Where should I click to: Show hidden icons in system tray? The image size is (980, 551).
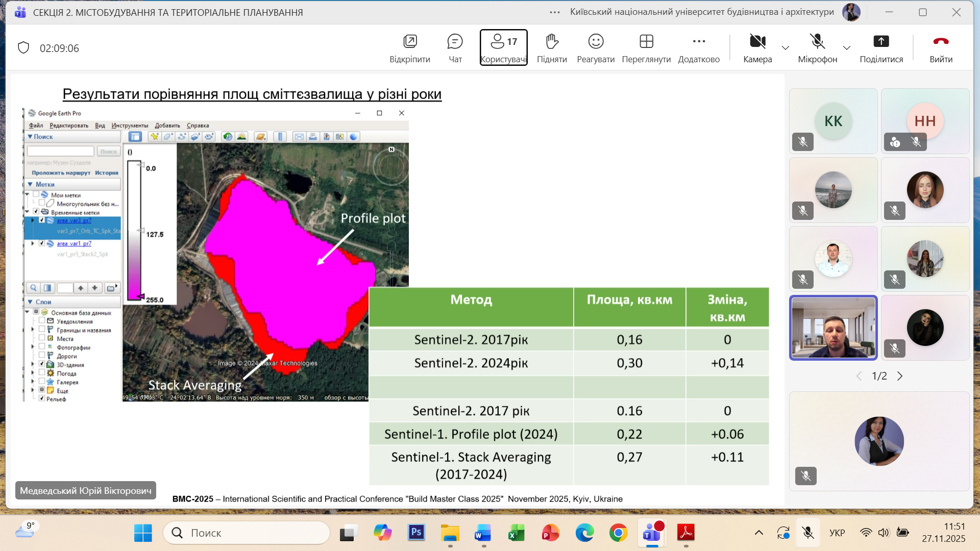pyautogui.click(x=759, y=533)
